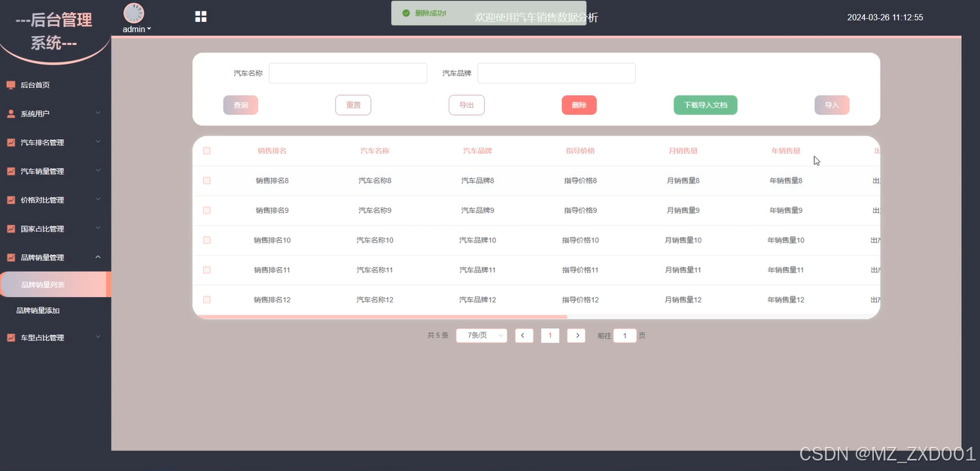Click the admin avatar image
Viewport: 980px width, 471px height.
pos(133,13)
